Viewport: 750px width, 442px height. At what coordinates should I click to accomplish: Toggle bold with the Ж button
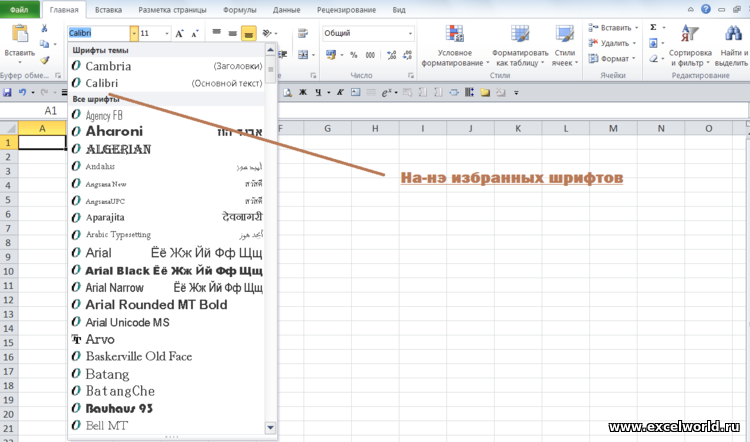[303, 92]
